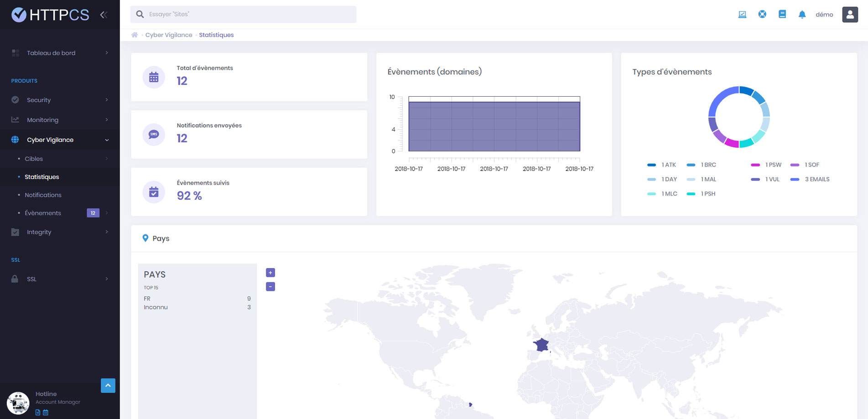
Task: Collapse the sidebar with double-chevron icon
Action: click(104, 15)
